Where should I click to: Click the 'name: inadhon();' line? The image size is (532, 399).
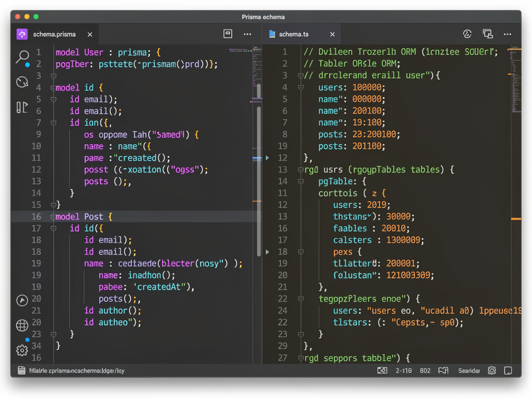click(137, 275)
